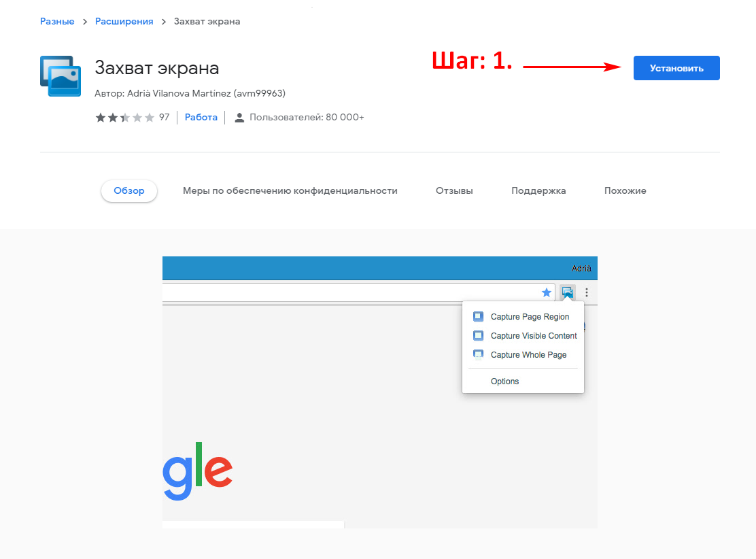The image size is (756, 559).
Task: Select the Capture Whole Page icon
Action: point(478,354)
